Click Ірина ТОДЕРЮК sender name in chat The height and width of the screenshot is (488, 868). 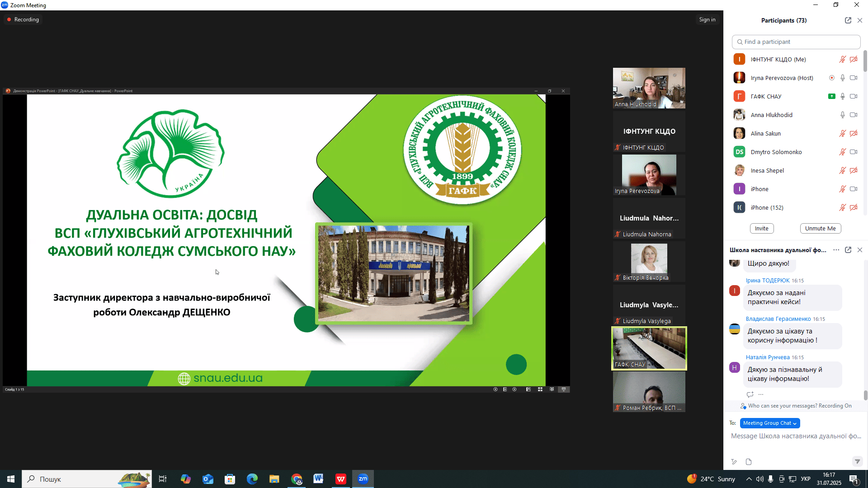click(x=768, y=281)
